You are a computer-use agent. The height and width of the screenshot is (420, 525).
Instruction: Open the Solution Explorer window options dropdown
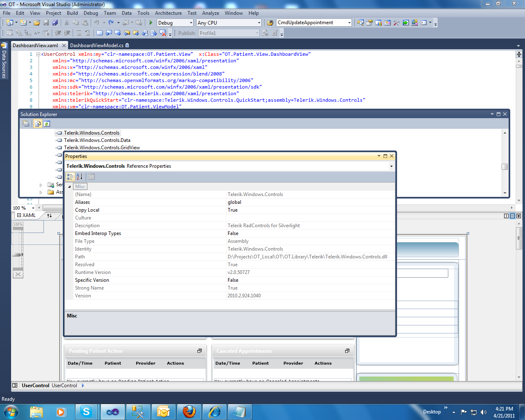click(x=492, y=114)
